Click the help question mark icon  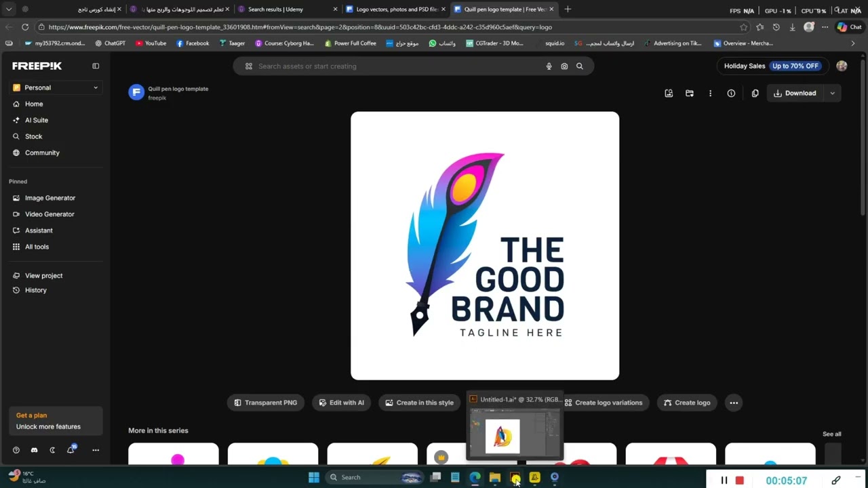coord(16,450)
